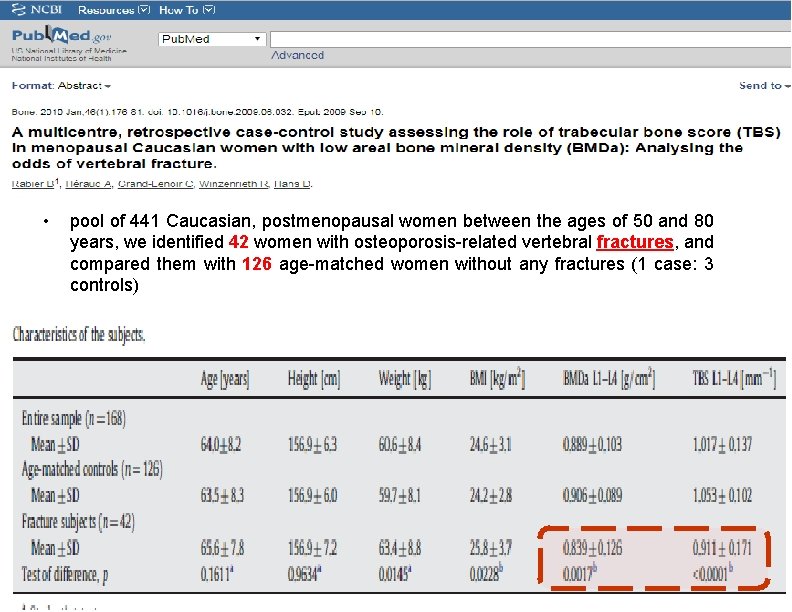Click the PubMed.gov logo
This screenshot has height=612, width=792.
coord(61,35)
